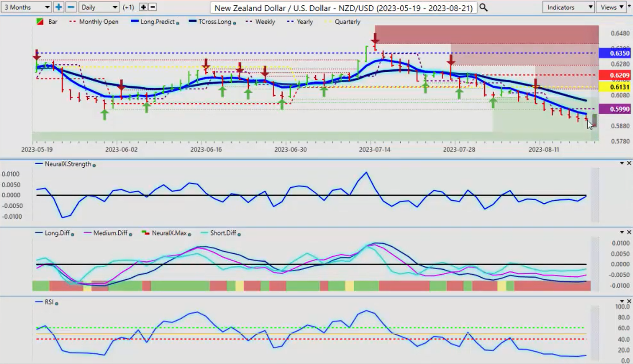The image size is (633, 364).
Task: Click the symbol name field NZD/USD
Action: [344, 8]
